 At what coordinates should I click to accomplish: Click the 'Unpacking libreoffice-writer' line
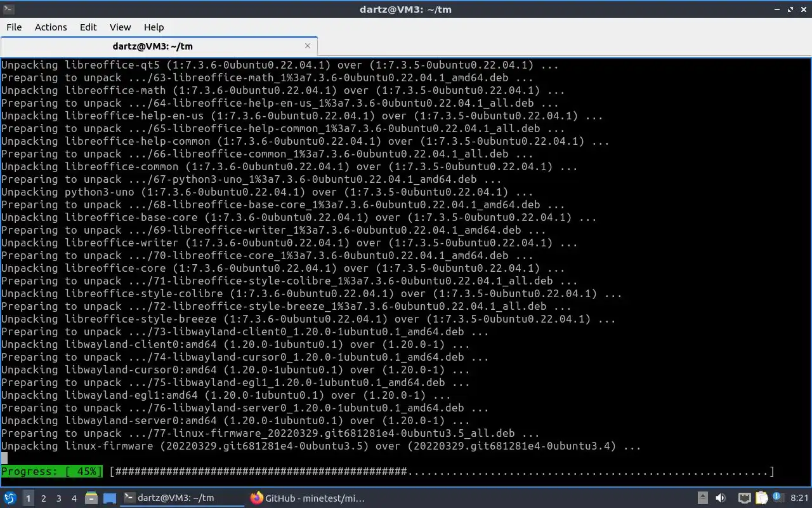point(289,243)
